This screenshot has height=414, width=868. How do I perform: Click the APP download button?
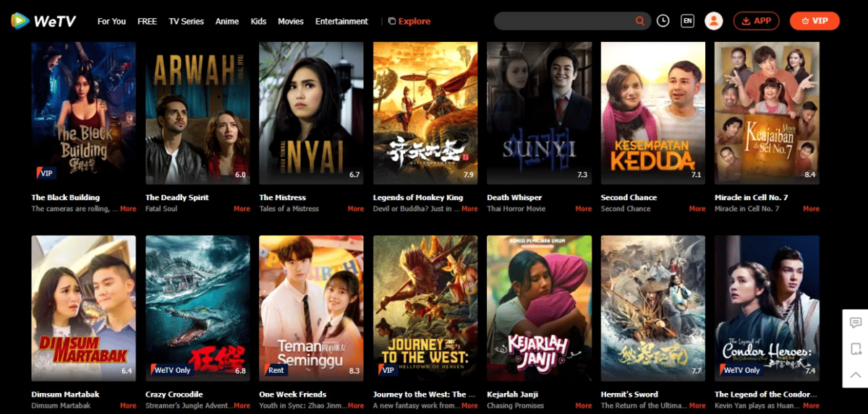click(756, 21)
